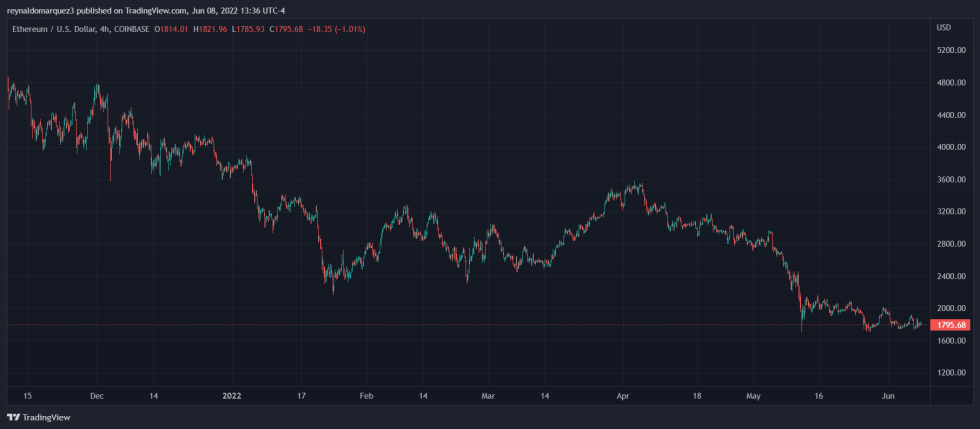Click the 3600.00 price axis label

(951, 179)
